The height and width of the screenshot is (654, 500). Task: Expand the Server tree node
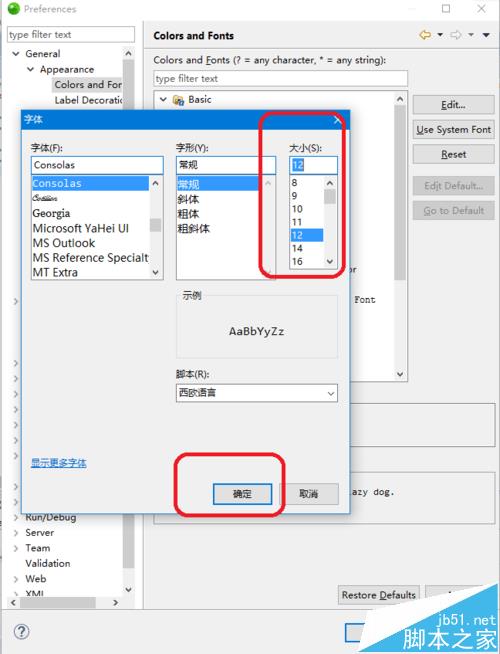click(x=16, y=533)
